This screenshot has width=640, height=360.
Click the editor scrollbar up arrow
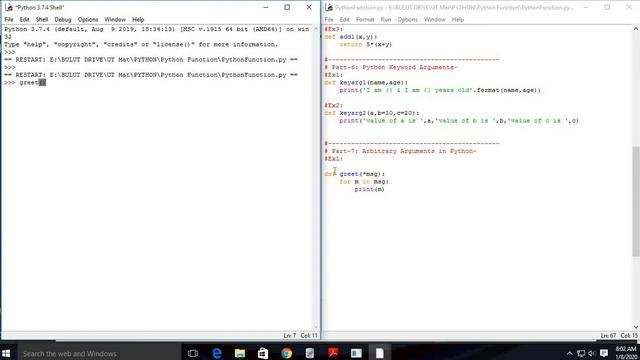(x=636, y=29)
